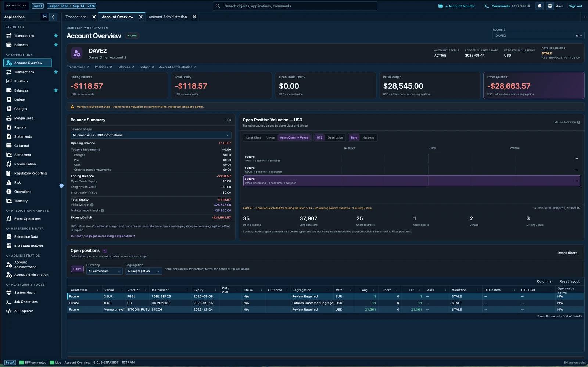Open API Explorer code icon
Image resolution: width=588 pixels, height=367 pixels.
[x=9, y=311]
